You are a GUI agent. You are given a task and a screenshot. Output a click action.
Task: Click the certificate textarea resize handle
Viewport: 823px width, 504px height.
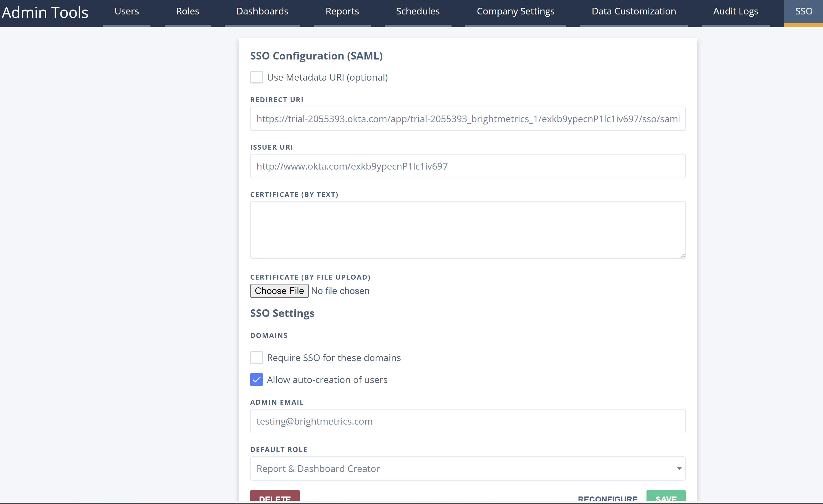(x=682, y=256)
